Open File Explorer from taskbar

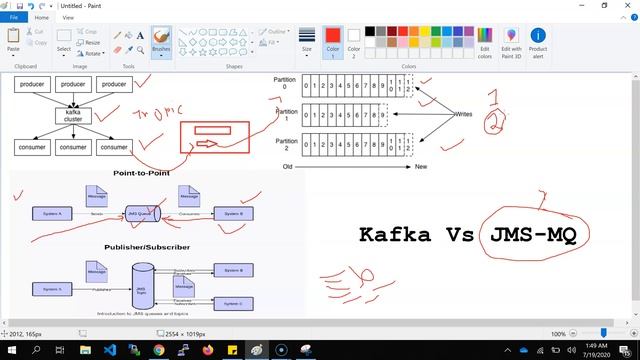click(x=85, y=350)
